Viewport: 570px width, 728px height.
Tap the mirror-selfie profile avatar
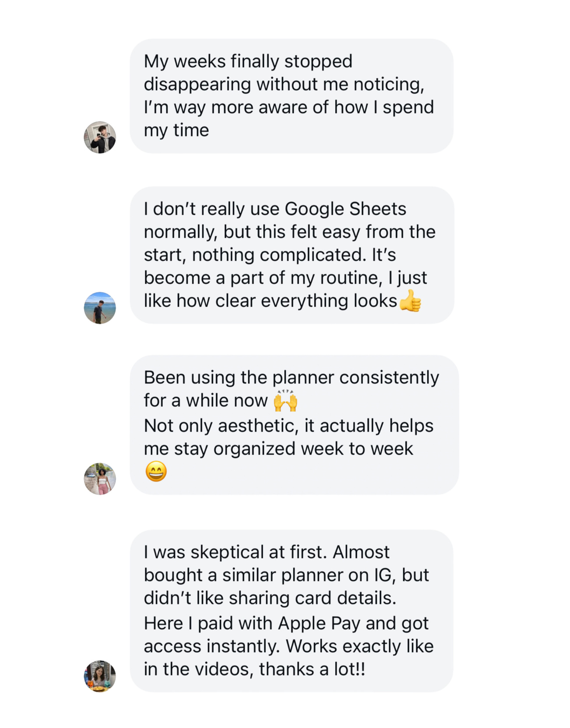100,137
